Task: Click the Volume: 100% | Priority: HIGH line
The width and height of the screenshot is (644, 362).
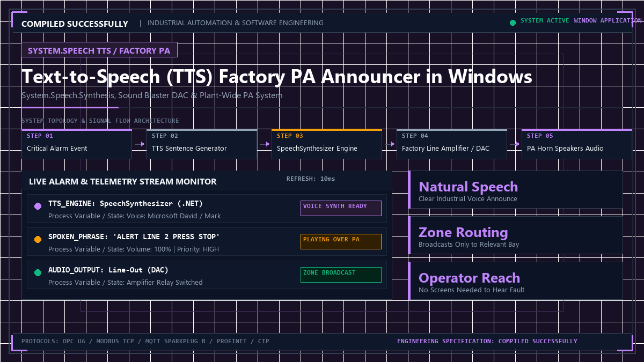Action: (134, 249)
